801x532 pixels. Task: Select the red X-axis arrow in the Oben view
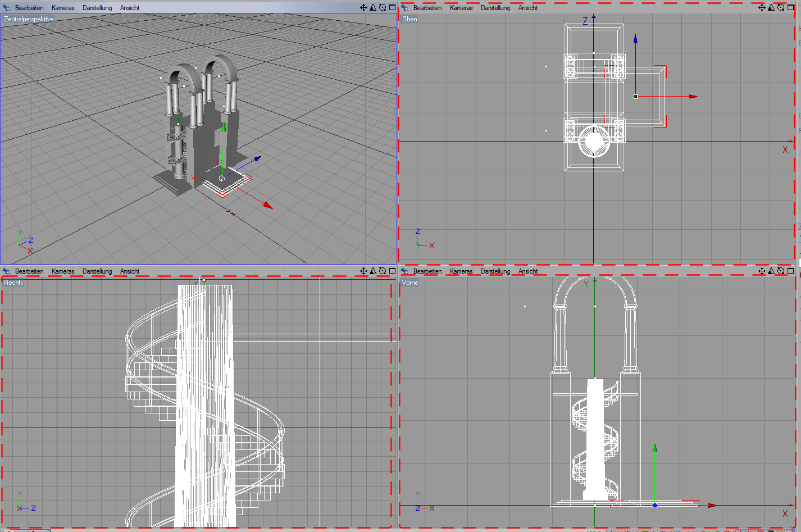(x=693, y=96)
